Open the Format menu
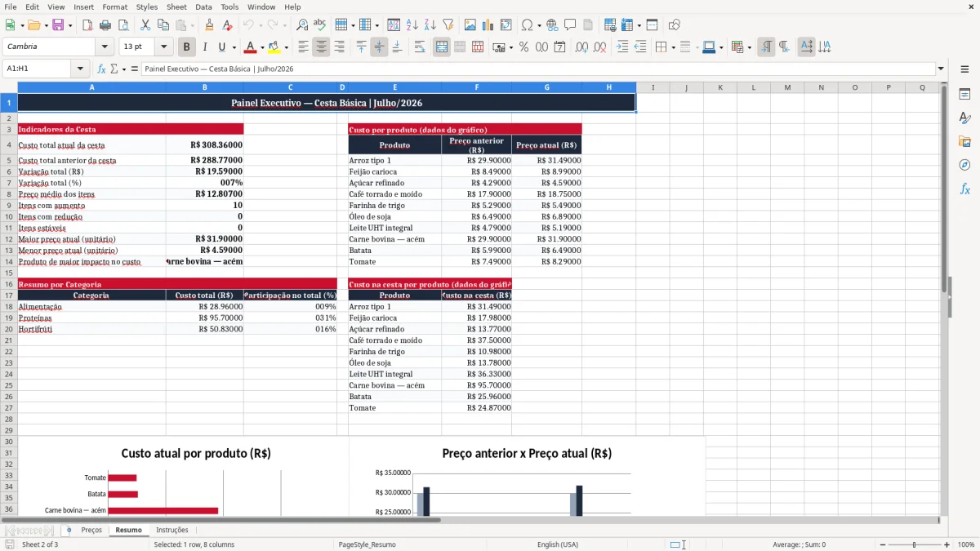This screenshot has height=551, width=980. pyautogui.click(x=115, y=7)
